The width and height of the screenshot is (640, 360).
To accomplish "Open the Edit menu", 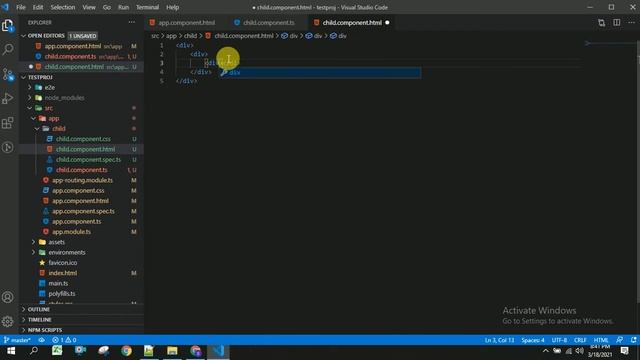I will point(38,7).
